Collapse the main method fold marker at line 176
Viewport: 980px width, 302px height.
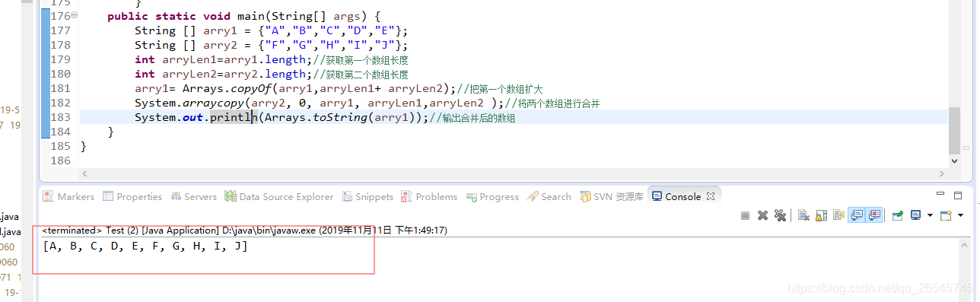click(74, 16)
